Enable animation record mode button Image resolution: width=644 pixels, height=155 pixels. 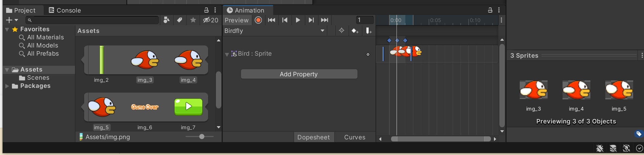point(258,20)
